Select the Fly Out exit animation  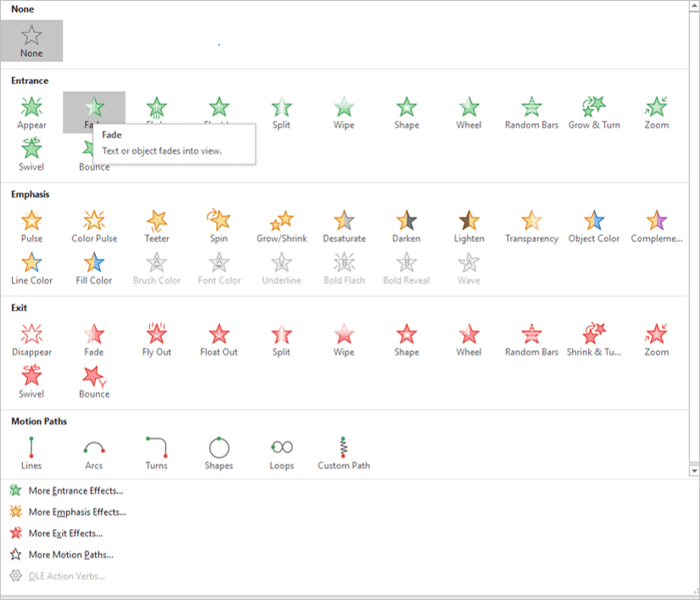[x=157, y=339]
